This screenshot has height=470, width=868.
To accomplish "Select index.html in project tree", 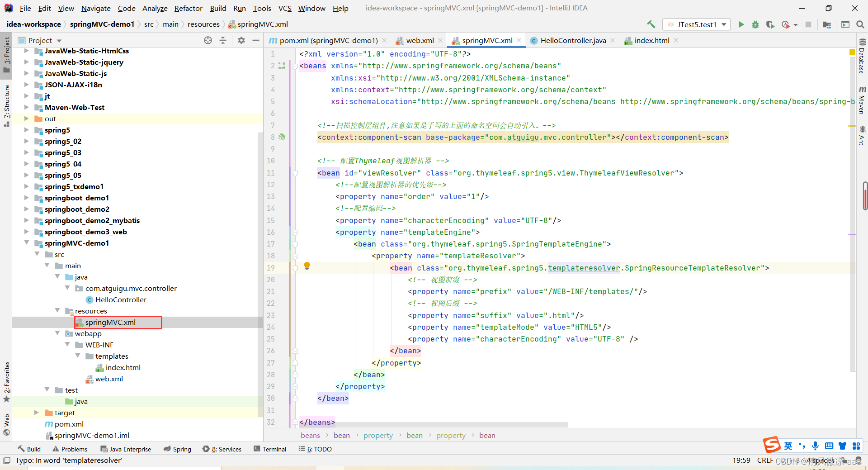I will coord(123,367).
